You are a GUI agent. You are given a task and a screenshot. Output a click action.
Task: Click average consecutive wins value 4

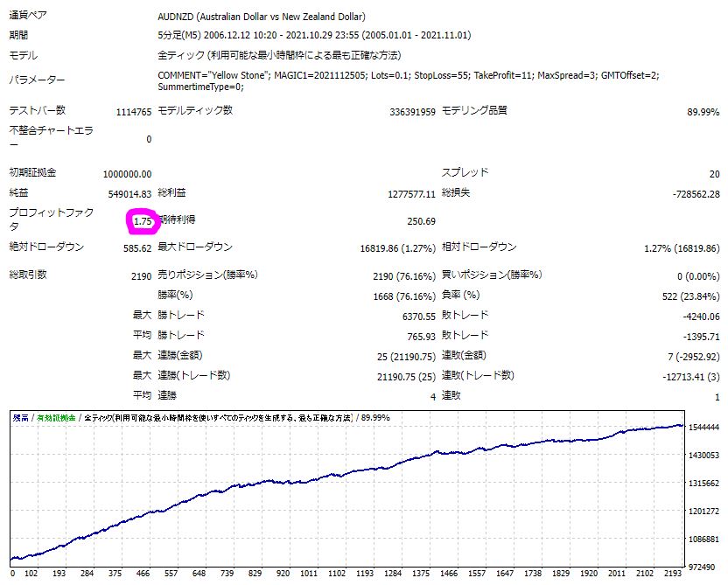433,397
